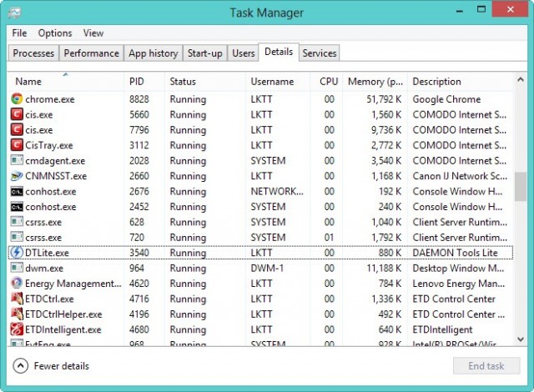Viewport: 534px width, 392px height.
Task: Click memory value 51,792 K
Action: point(384,99)
